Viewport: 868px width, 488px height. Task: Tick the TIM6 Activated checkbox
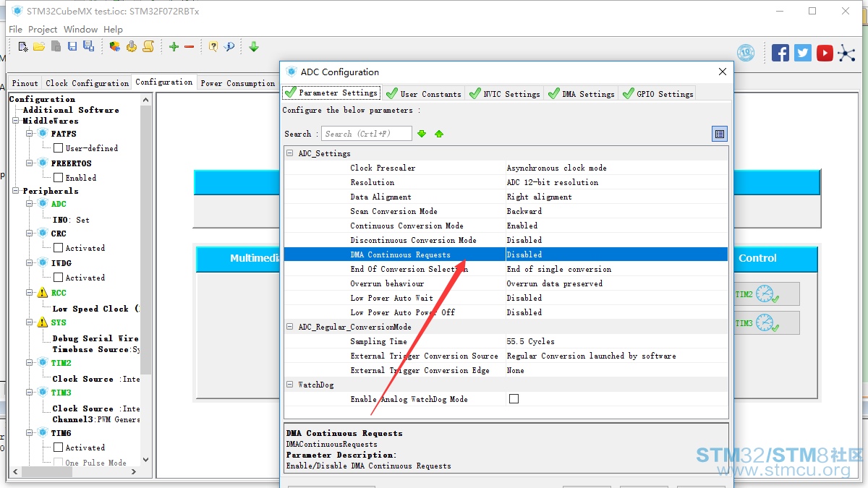coord(58,447)
